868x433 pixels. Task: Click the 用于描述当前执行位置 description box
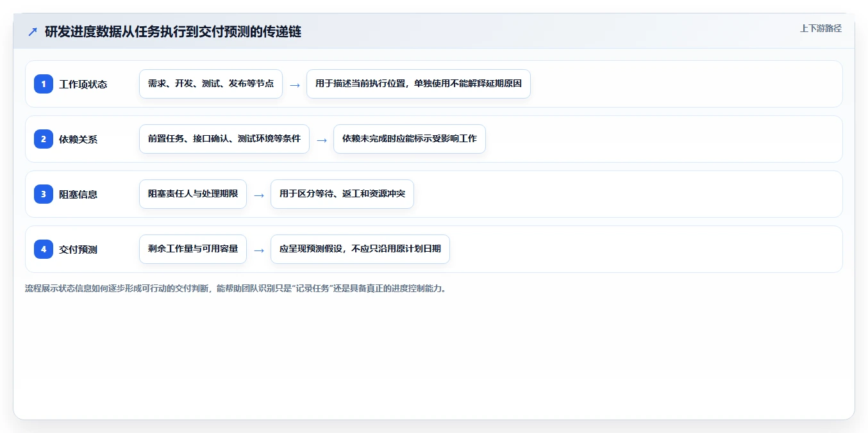[x=419, y=84]
